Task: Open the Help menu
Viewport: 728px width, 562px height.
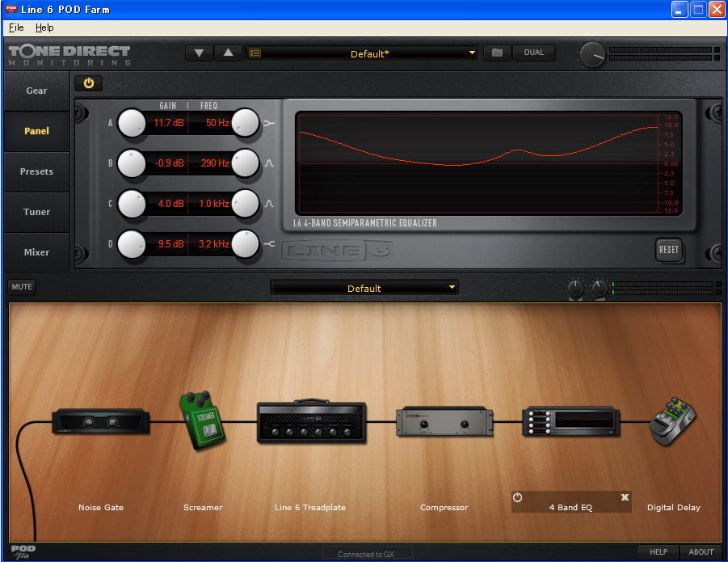Action: 44,27
